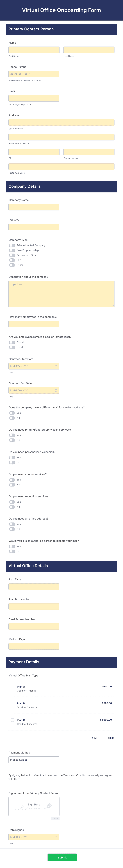Click the Email input box
Viewport: 123px width, 868px height.
coord(34,98)
